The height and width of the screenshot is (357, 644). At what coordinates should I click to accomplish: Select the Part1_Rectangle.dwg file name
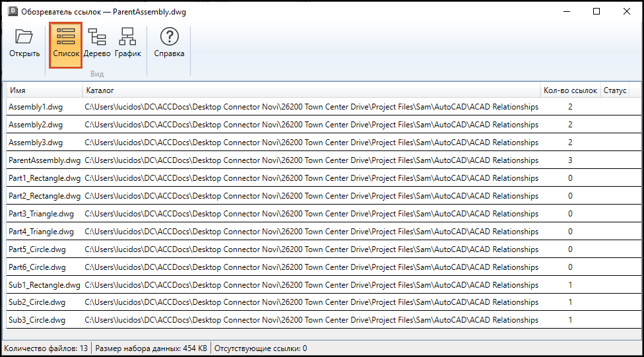point(44,178)
